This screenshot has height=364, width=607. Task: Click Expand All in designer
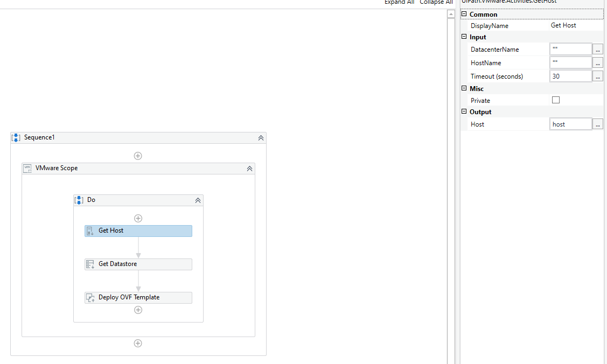pos(400,2)
